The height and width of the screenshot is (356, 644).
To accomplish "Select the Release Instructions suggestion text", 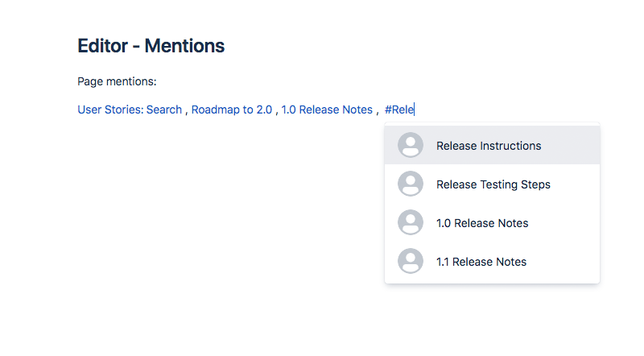I will click(489, 146).
